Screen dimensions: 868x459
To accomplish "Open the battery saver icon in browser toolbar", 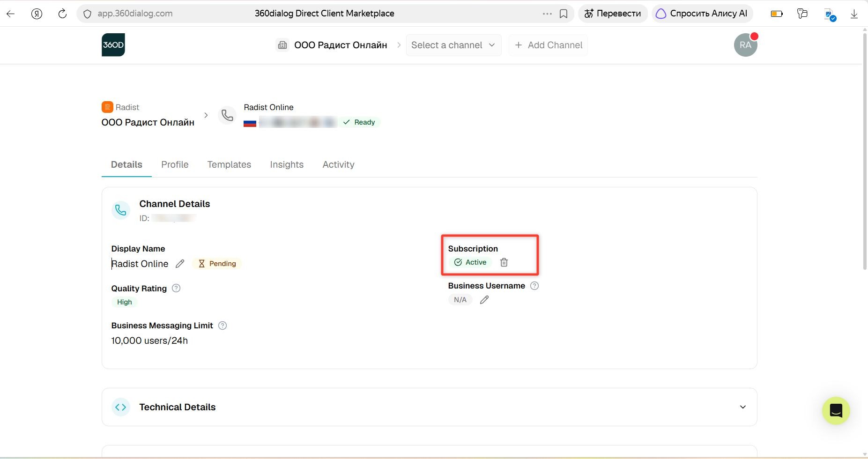I will [x=777, y=14].
